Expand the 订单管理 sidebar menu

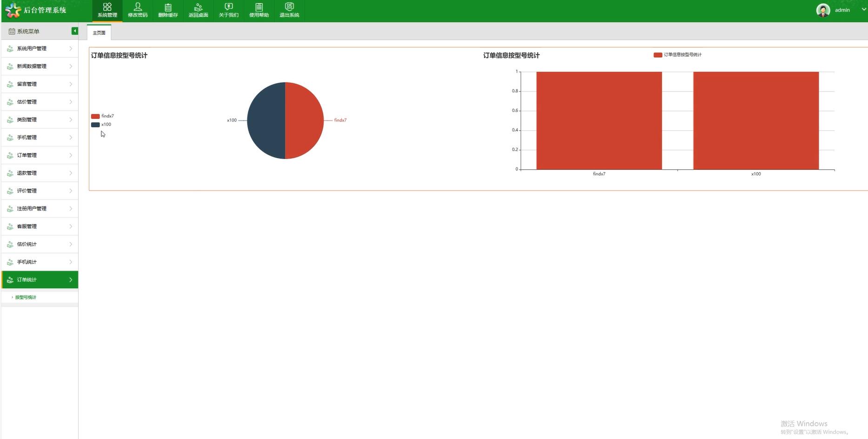(40, 155)
